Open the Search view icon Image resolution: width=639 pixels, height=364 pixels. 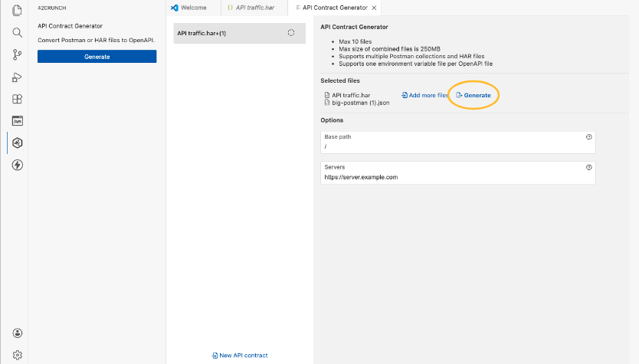(x=17, y=33)
